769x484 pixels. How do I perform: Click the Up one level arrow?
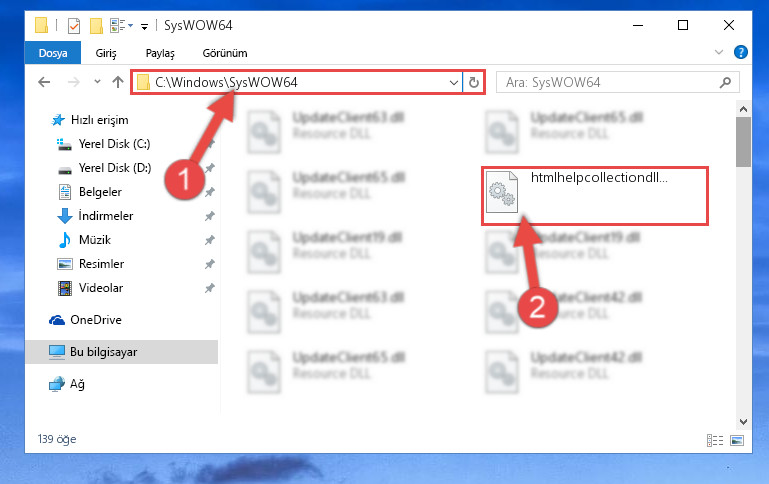click(118, 82)
